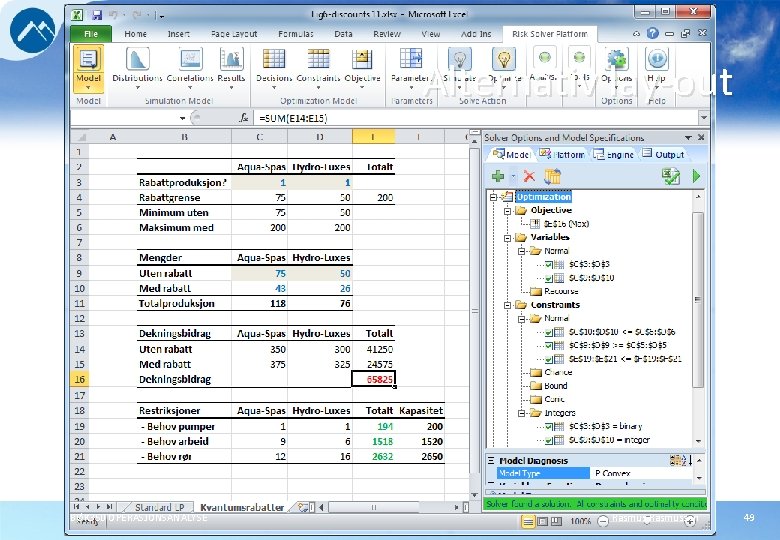Toggle checkbox for $C$3:$D$3 = binary
780x540 pixels.
coord(549,427)
